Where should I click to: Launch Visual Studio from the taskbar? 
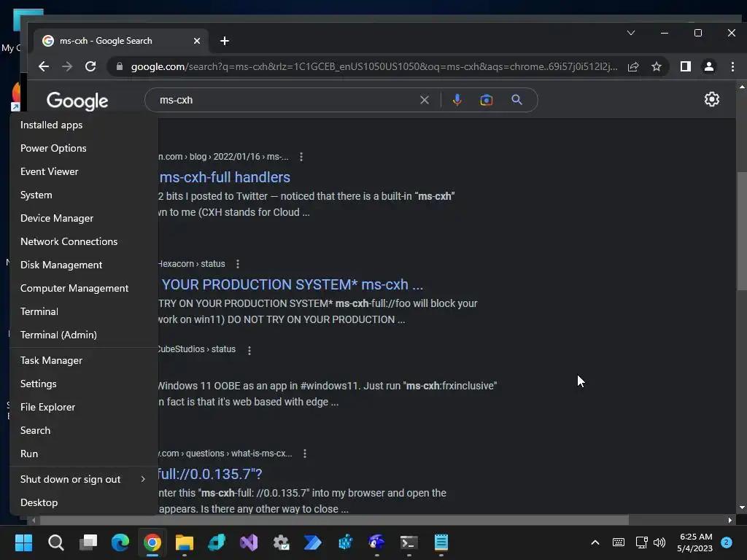click(249, 542)
